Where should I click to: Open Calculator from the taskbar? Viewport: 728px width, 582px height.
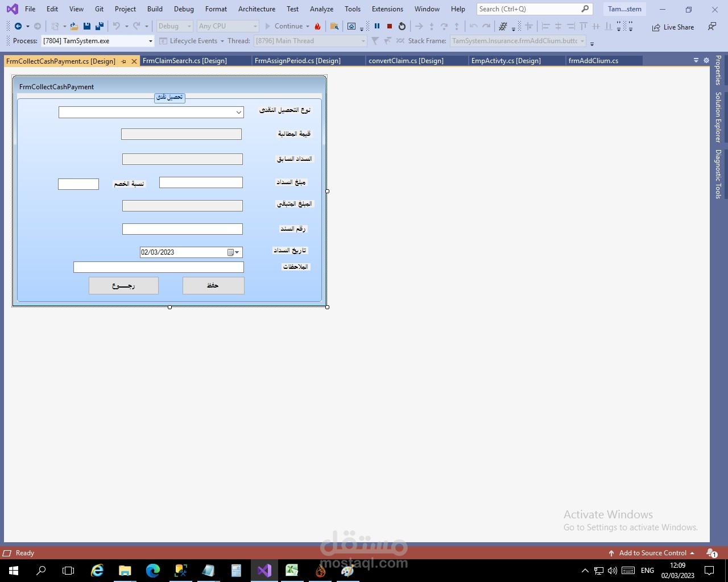(x=236, y=570)
